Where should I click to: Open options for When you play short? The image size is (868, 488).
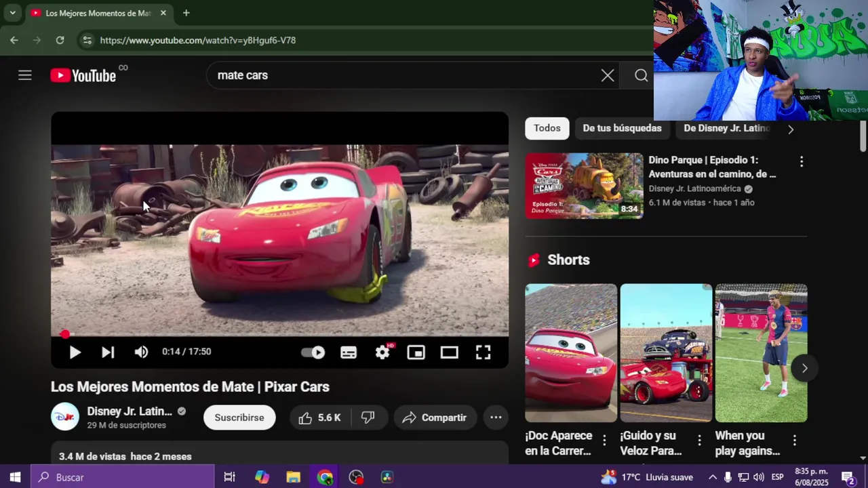[x=794, y=441]
